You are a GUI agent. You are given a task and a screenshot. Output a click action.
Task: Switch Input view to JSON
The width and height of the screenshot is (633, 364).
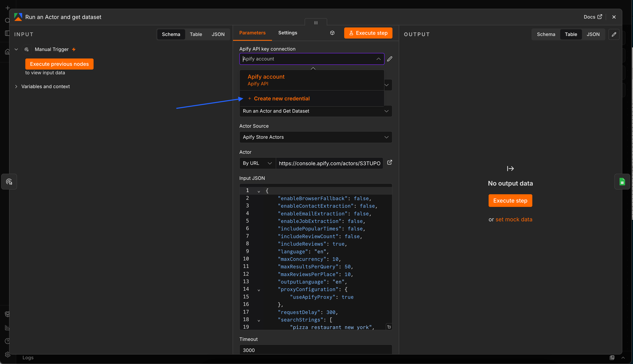click(218, 34)
